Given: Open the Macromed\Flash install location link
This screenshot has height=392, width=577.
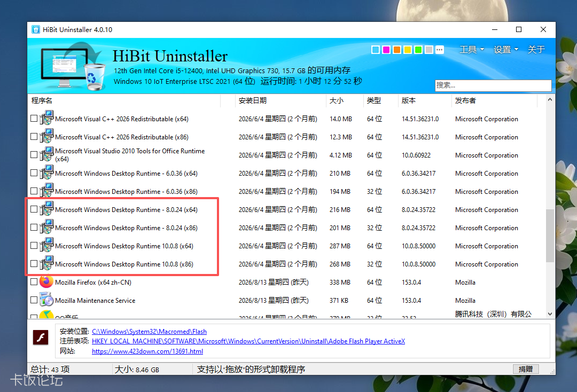Looking at the screenshot, I should [149, 331].
